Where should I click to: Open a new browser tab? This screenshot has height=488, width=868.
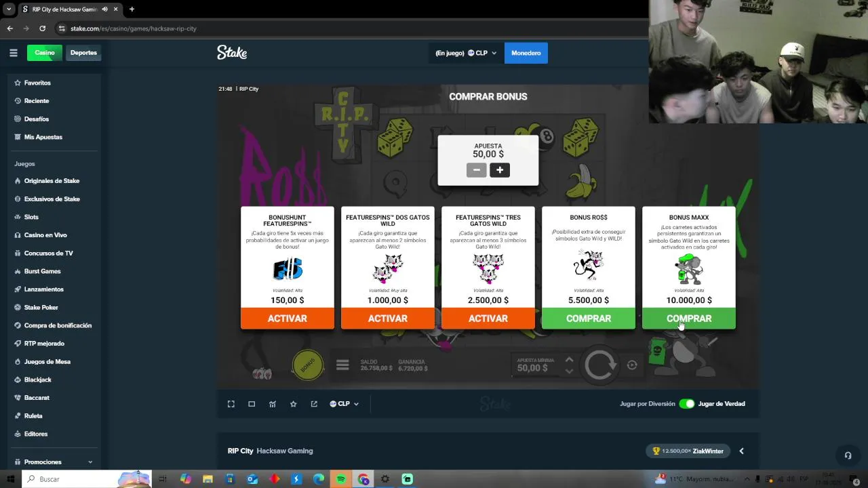click(132, 9)
